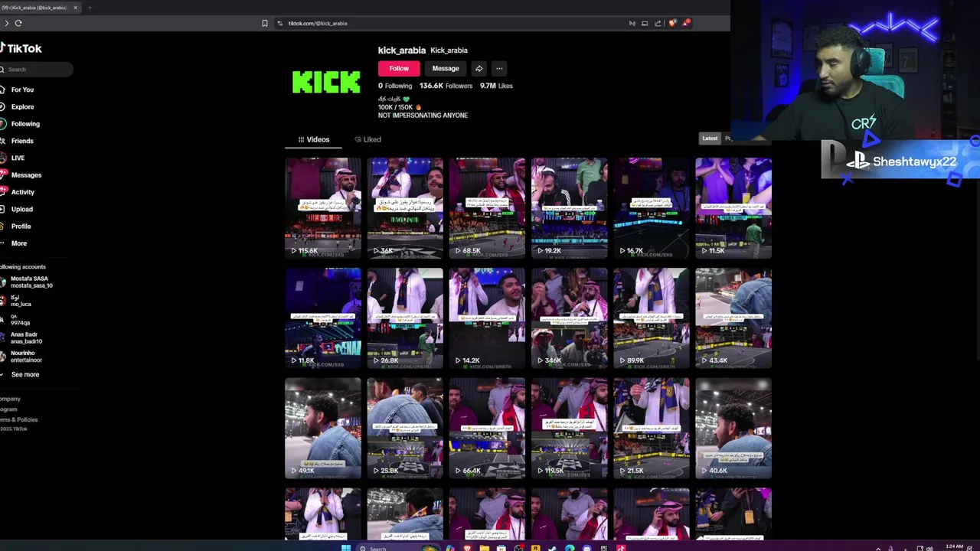
Task: Open the Activity notifications
Action: click(22, 192)
